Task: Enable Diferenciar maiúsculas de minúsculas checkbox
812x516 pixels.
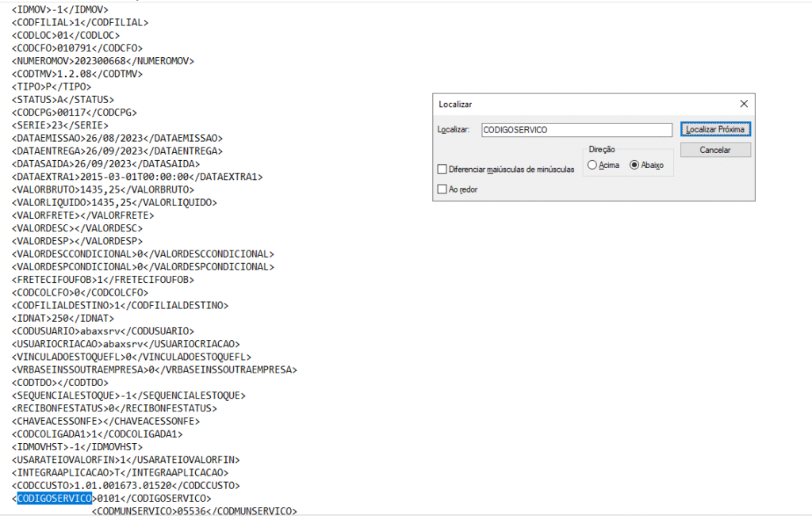Action: [x=442, y=170]
